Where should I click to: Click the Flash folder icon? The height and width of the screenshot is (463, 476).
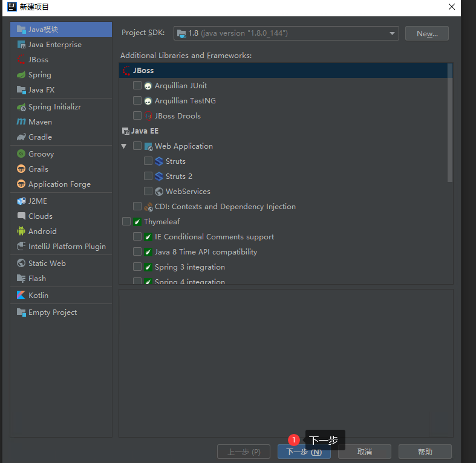(21, 279)
